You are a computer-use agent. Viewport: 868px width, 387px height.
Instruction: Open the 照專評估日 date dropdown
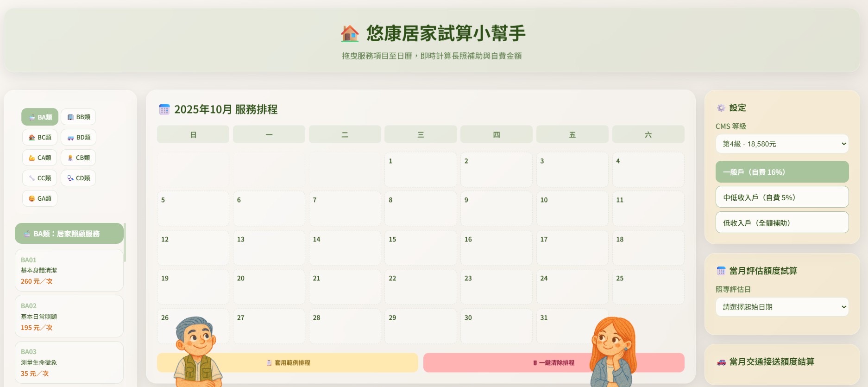[782, 307]
